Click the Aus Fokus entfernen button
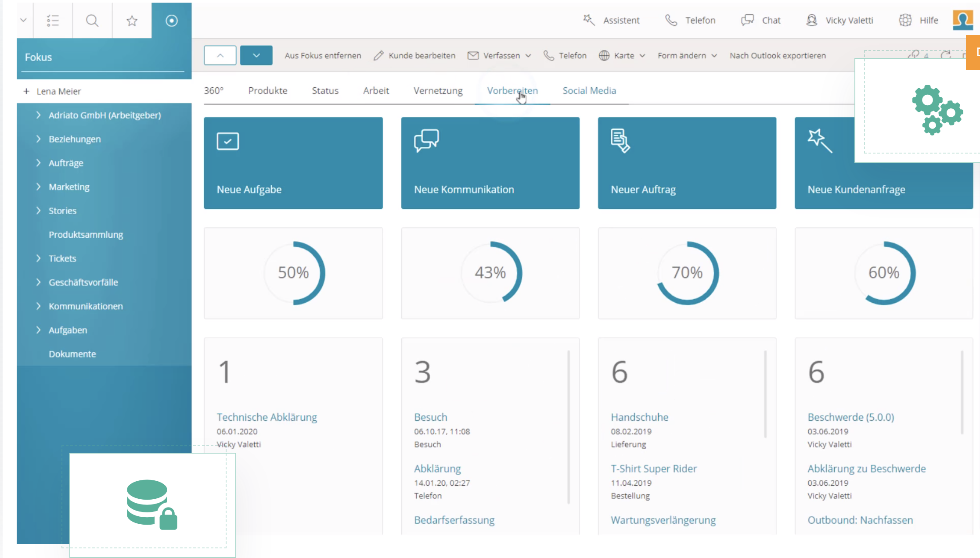Image resolution: width=980 pixels, height=558 pixels. point(323,55)
